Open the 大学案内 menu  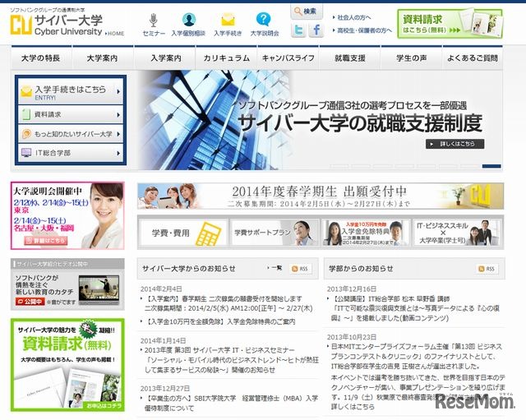(x=102, y=58)
